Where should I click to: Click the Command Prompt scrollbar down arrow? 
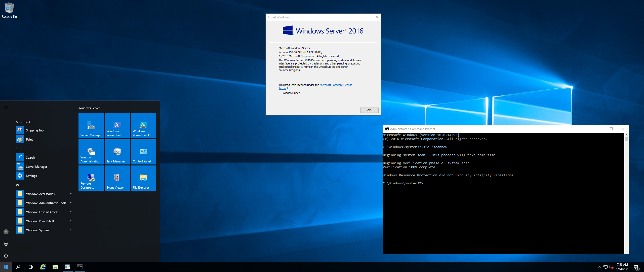(x=626, y=252)
